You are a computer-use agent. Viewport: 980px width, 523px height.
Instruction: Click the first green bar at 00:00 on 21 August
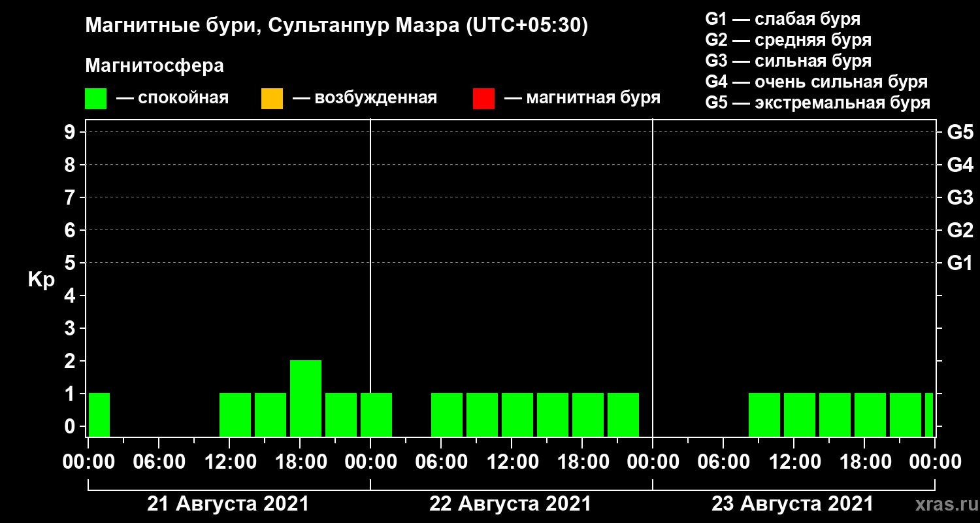click(99, 414)
